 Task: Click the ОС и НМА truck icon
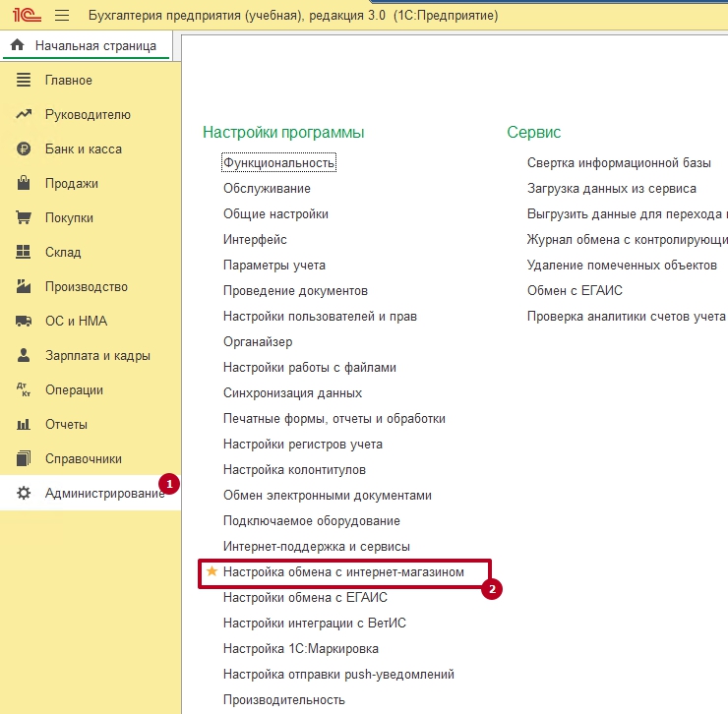point(25,322)
